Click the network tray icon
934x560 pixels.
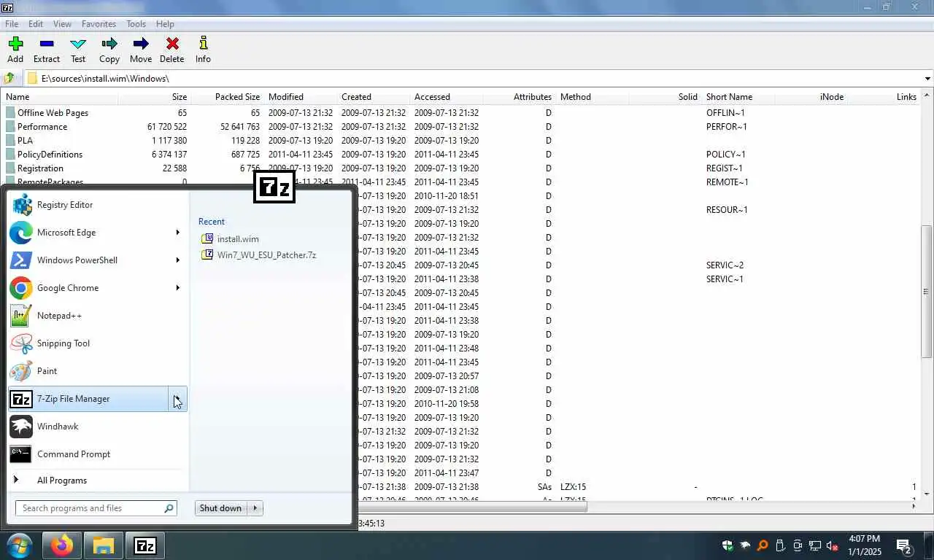pos(815,545)
